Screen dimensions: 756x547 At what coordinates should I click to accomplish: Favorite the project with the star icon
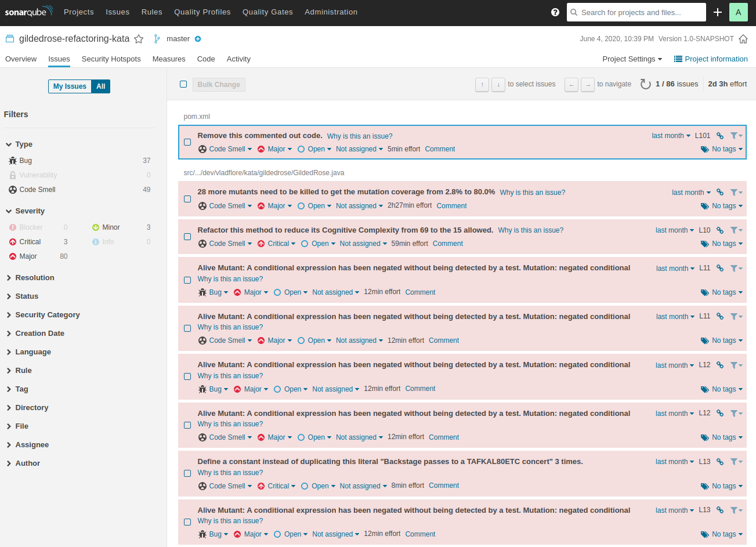point(139,39)
